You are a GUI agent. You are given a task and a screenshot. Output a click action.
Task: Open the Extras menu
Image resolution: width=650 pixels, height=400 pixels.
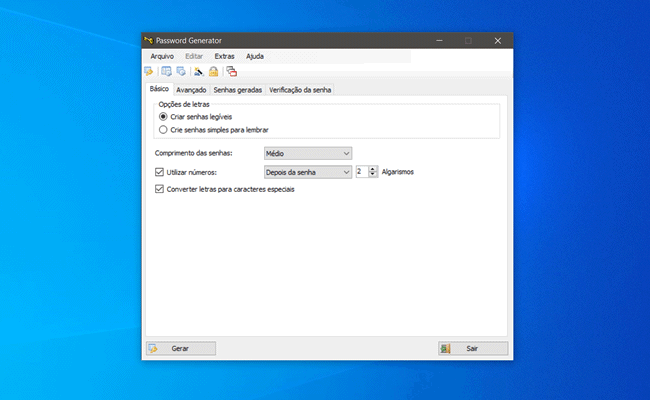[x=224, y=56]
